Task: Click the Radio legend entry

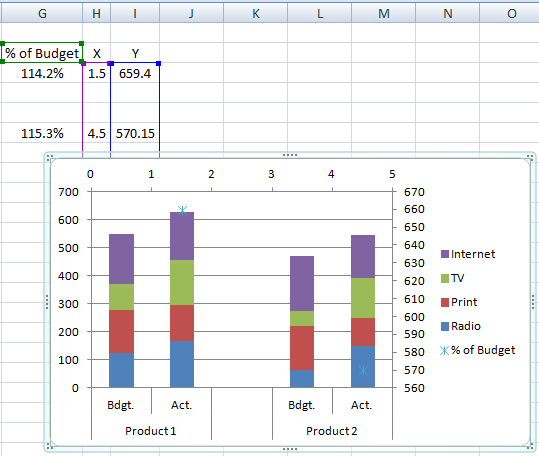Action: tap(461, 326)
